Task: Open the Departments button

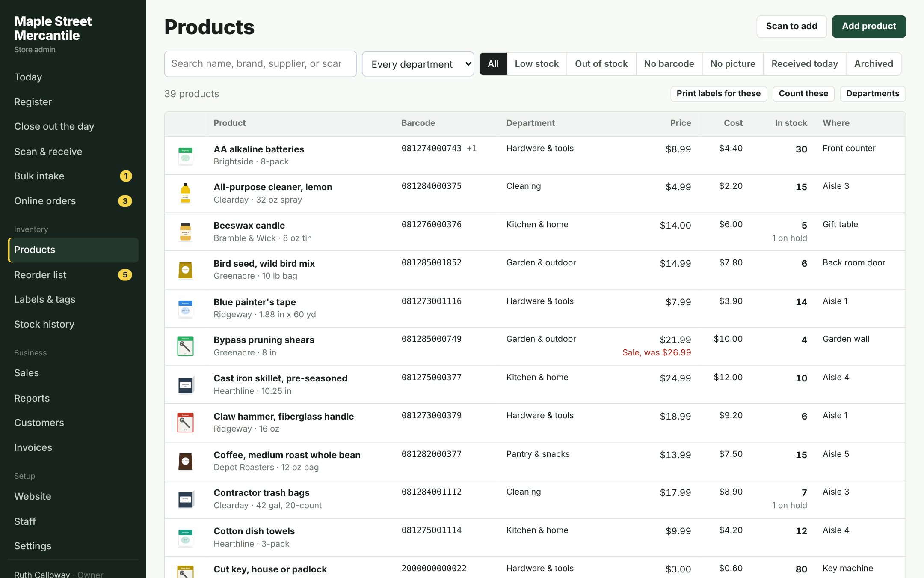Action: click(x=873, y=94)
